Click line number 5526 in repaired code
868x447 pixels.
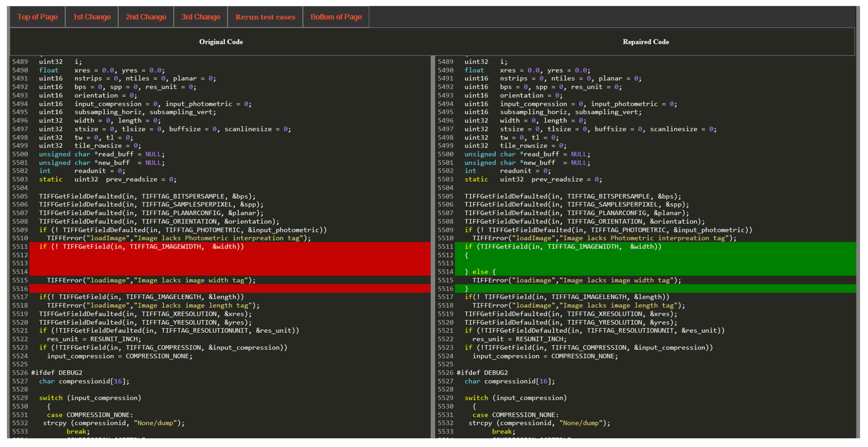[445, 373]
